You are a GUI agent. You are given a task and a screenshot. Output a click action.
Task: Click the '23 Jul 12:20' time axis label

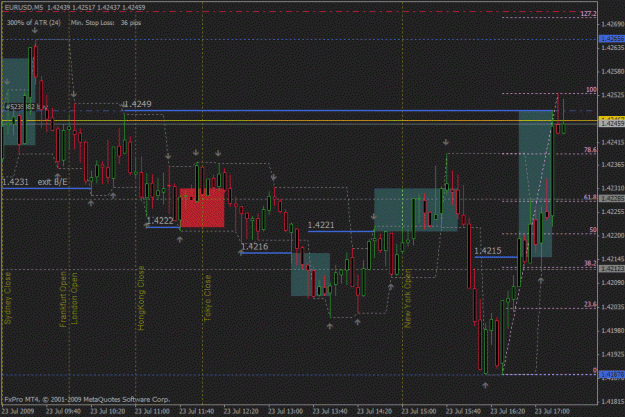[x=241, y=411]
